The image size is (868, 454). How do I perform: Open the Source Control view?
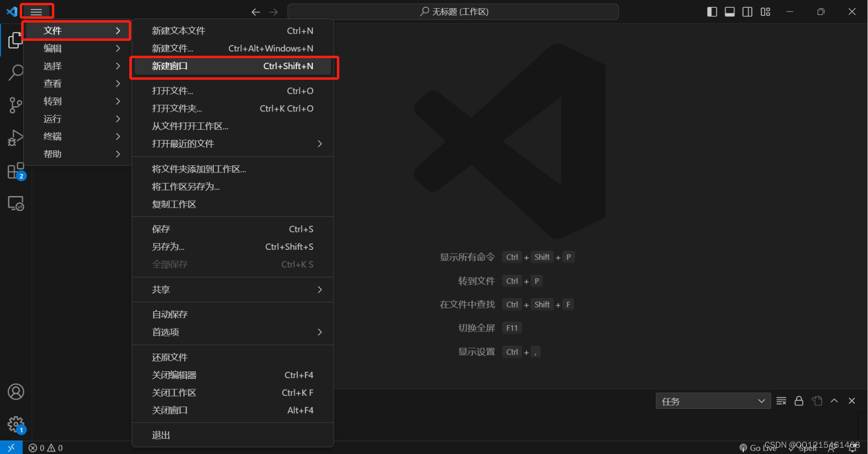(x=15, y=105)
